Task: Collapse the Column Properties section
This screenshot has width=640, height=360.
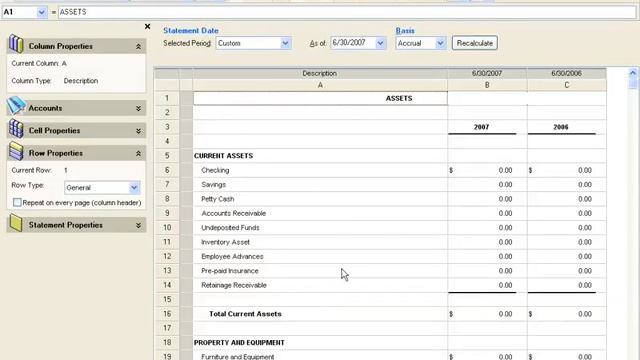Action: point(138,47)
